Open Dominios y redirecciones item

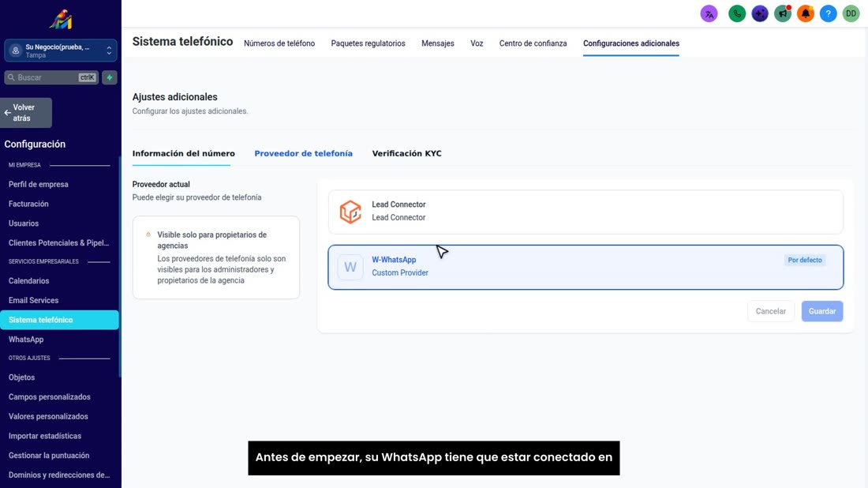(x=59, y=475)
